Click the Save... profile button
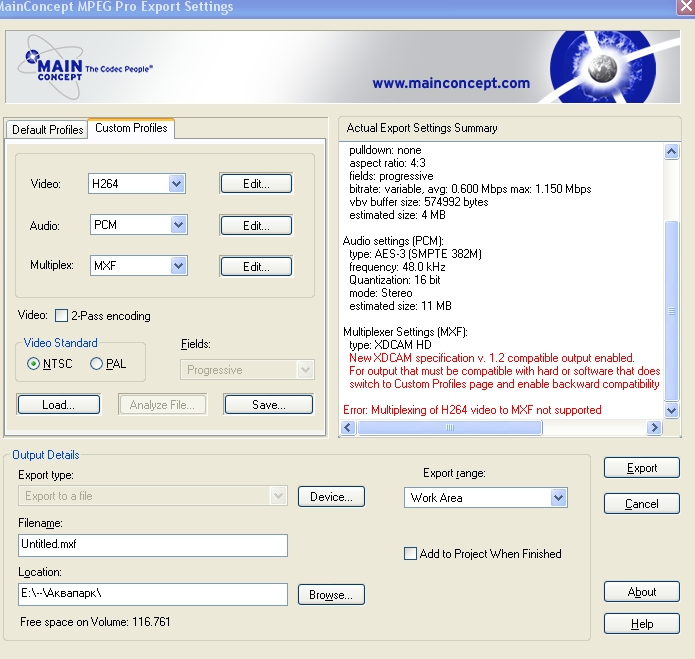The width and height of the screenshot is (695, 659). coord(269,405)
